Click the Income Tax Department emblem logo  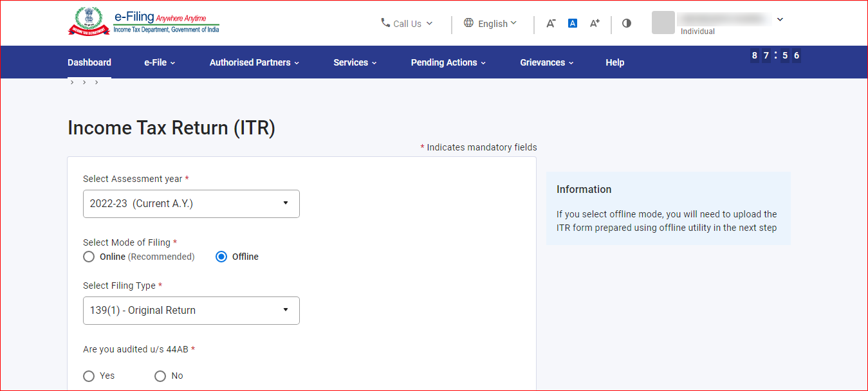89,21
